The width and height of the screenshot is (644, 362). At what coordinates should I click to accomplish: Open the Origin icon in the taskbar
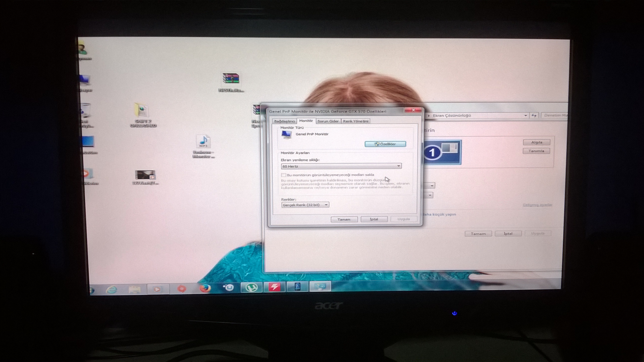coord(182,288)
